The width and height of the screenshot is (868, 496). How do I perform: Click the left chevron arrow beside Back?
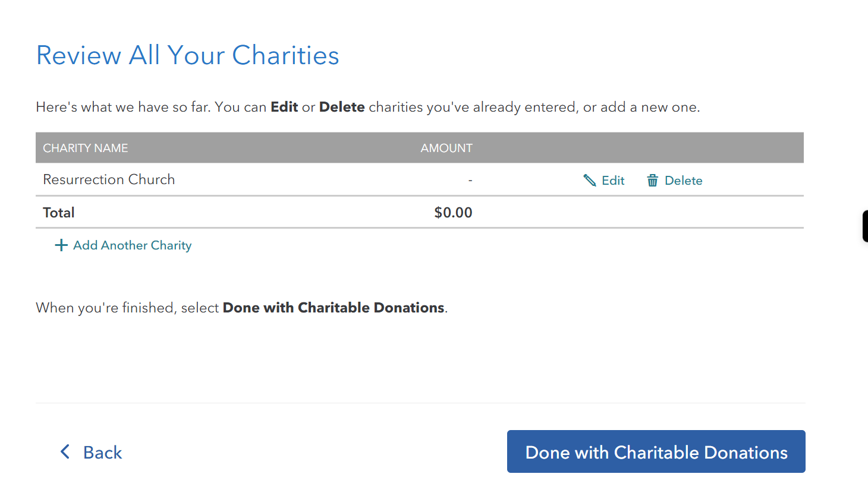pos(65,452)
